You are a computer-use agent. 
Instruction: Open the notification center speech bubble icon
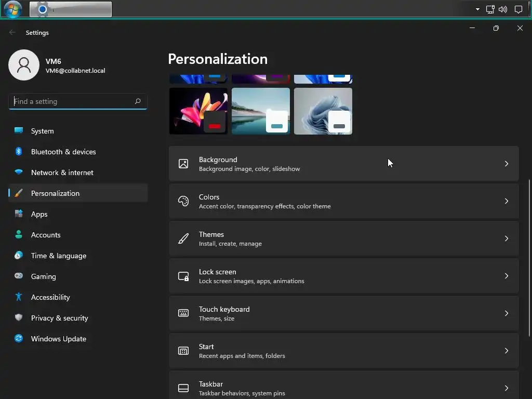pyautogui.click(x=518, y=9)
